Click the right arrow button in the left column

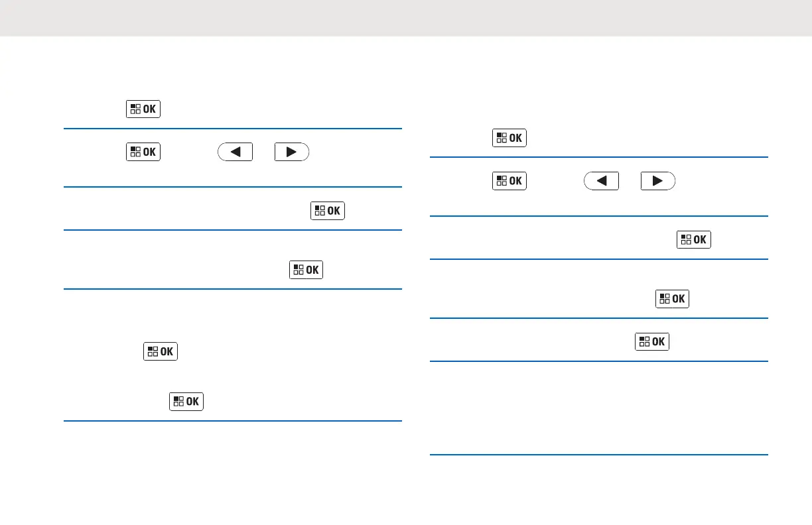292,152
